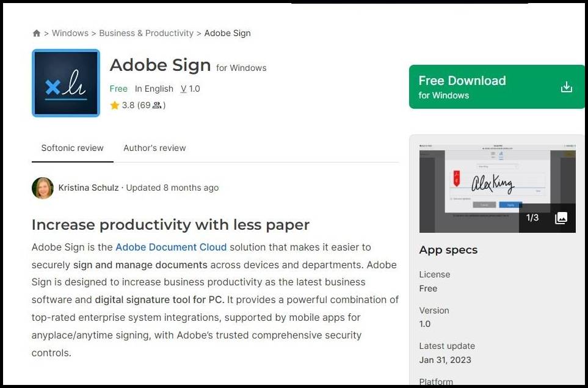Image resolution: width=588 pixels, height=388 pixels.
Task: Click the Version value 1.0 in specs
Action: (425, 324)
